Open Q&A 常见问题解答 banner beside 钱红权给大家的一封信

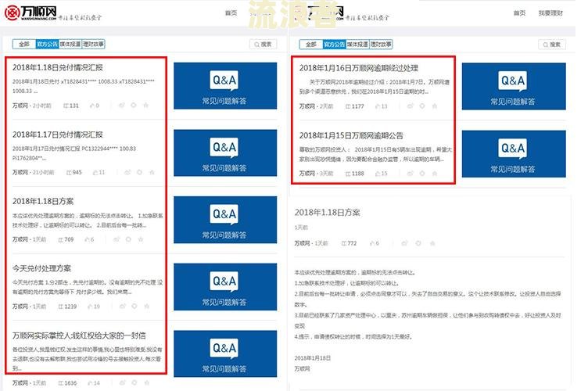coord(225,354)
